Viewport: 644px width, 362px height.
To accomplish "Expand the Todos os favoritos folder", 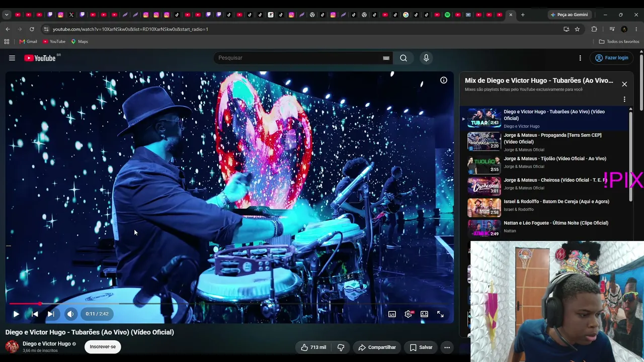I will (619, 42).
